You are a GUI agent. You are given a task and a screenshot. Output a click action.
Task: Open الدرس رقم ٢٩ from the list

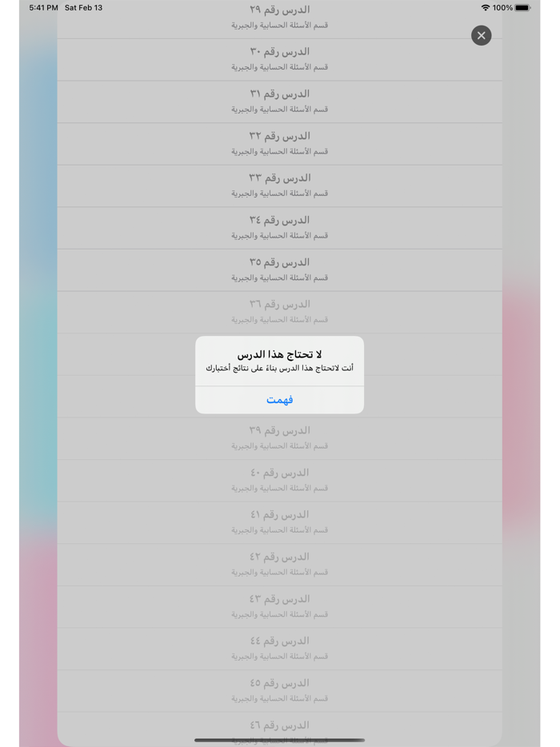coord(278,16)
